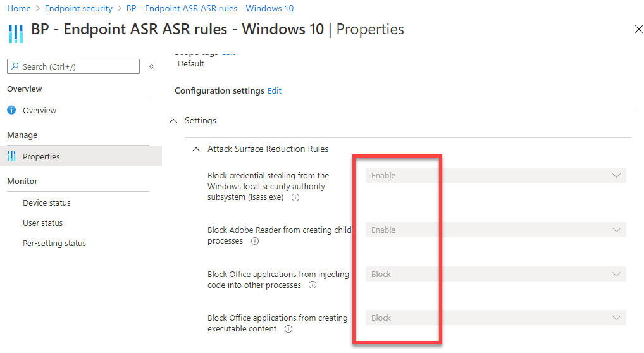
Task: Click the search magnifier icon
Action: (x=15, y=66)
